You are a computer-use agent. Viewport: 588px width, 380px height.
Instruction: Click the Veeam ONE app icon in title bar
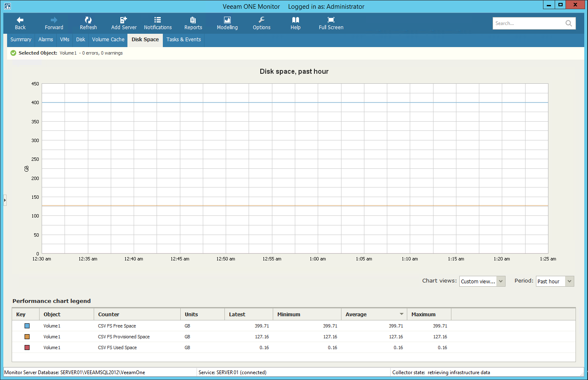7,6
